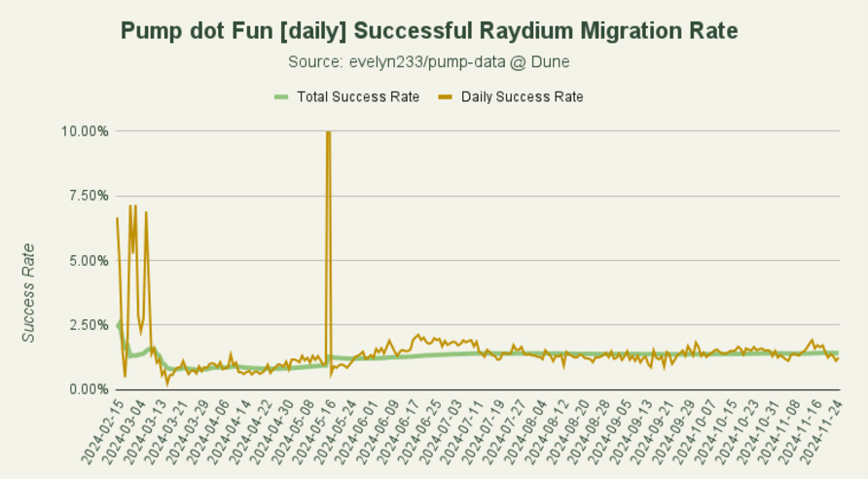Click the 2024-09-29 x-axis date label

click(x=672, y=431)
